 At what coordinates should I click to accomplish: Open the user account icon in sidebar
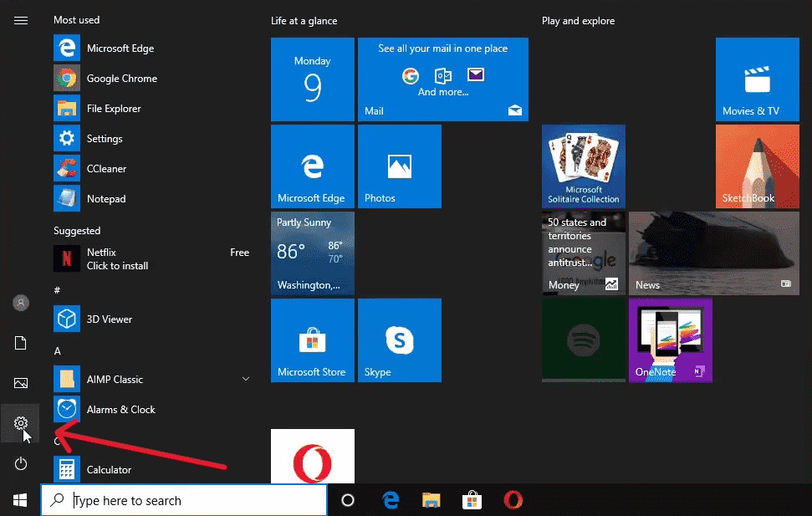pos(20,303)
